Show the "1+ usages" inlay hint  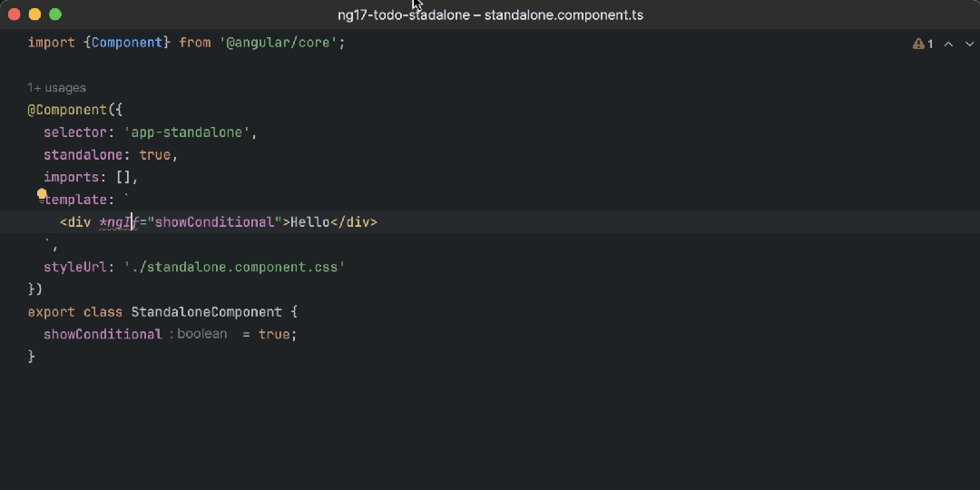tap(56, 88)
